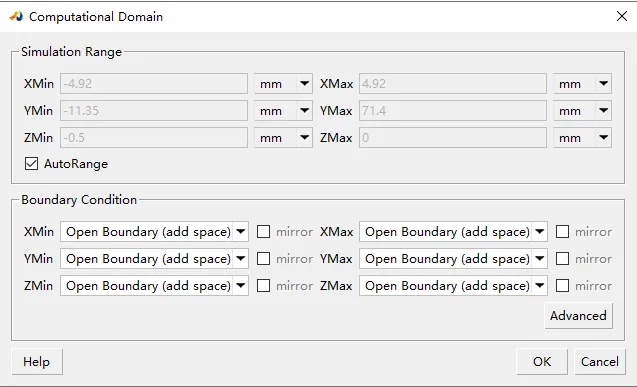Open the XMin unit mm dropdown

[x=283, y=84]
